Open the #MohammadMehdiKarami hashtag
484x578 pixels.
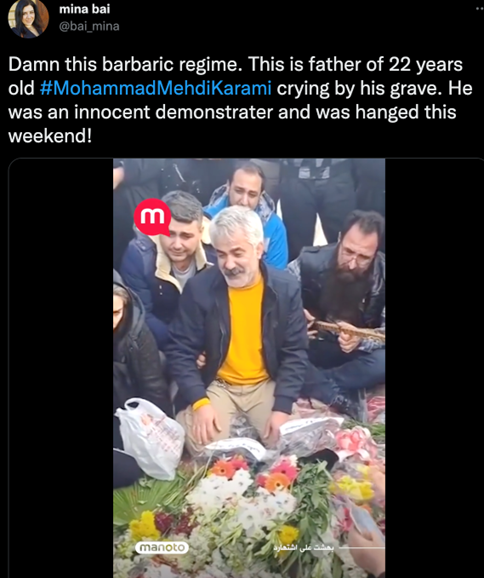coord(156,88)
